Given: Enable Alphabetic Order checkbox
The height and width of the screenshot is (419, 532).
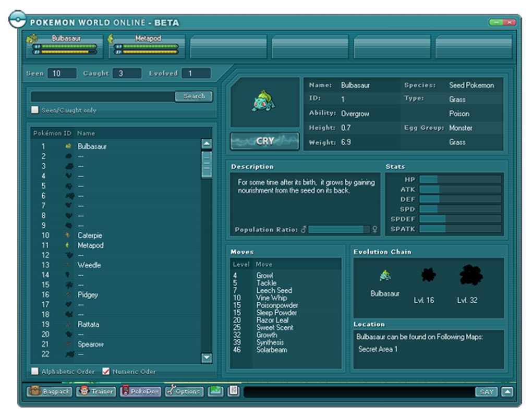Looking at the screenshot, I should tap(34, 371).
